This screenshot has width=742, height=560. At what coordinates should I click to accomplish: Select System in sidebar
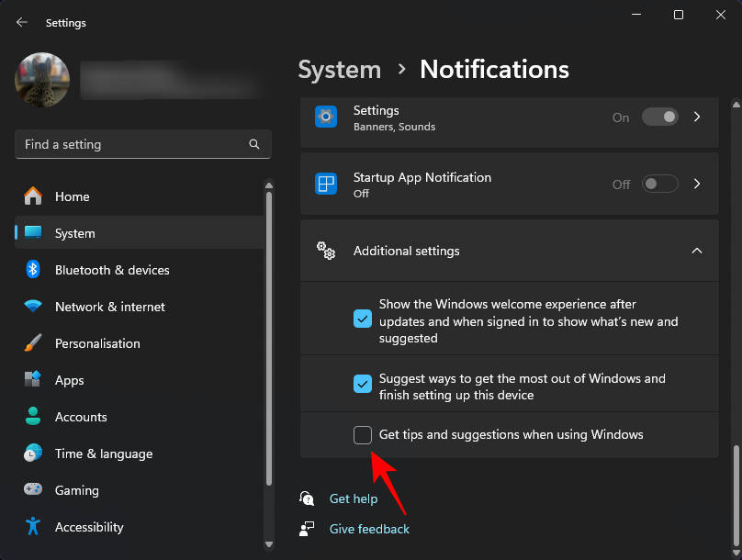point(141,232)
